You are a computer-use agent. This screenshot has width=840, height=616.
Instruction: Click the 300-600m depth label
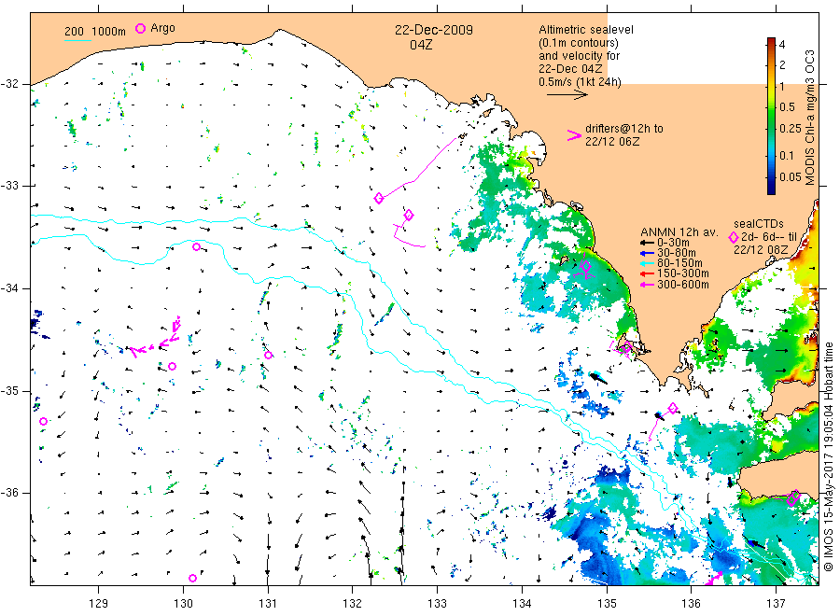coord(683,285)
